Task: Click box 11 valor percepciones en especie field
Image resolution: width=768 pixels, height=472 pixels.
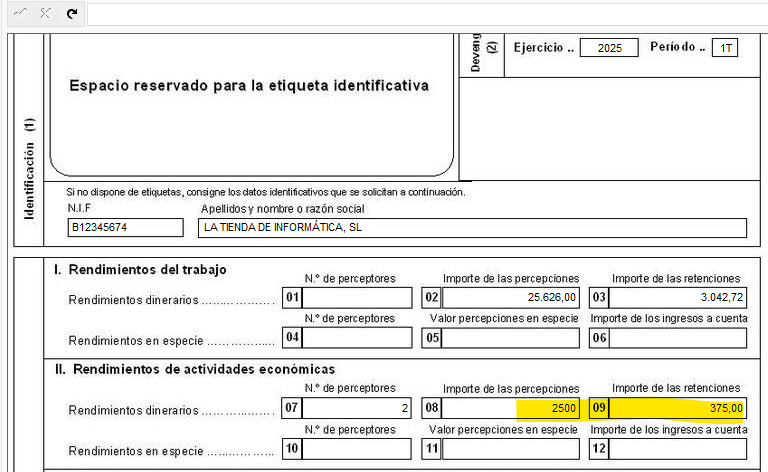Action: pos(512,449)
